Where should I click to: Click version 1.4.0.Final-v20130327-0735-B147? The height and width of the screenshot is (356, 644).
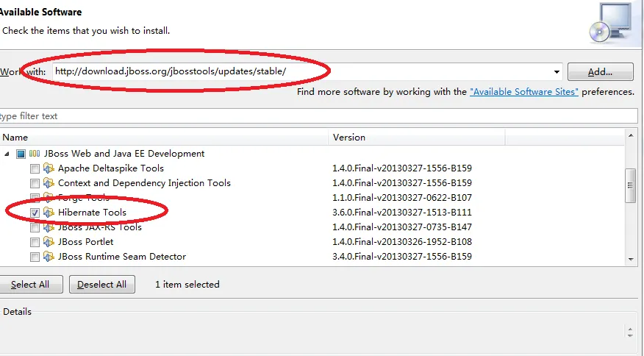402,227
